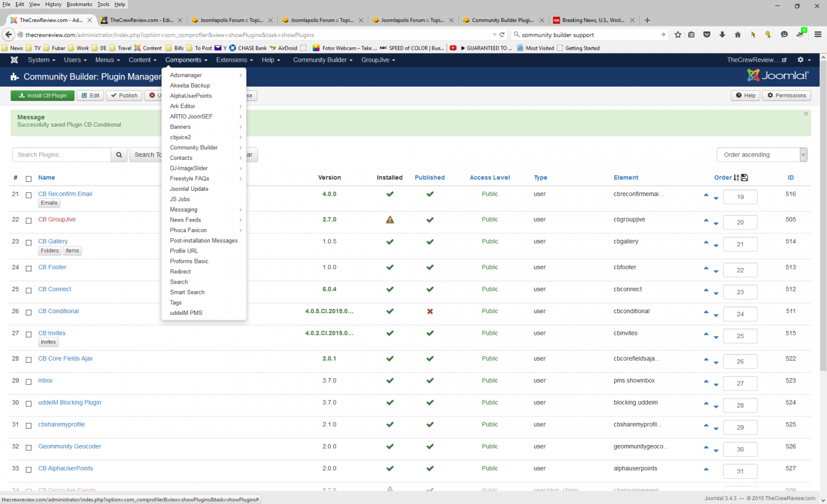Click the search magnifier button beside Search Plugins

(x=119, y=155)
